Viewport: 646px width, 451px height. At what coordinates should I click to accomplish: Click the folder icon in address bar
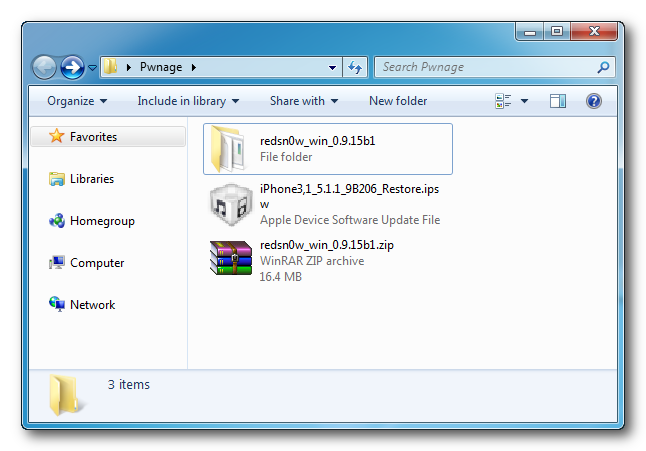pyautogui.click(x=110, y=67)
